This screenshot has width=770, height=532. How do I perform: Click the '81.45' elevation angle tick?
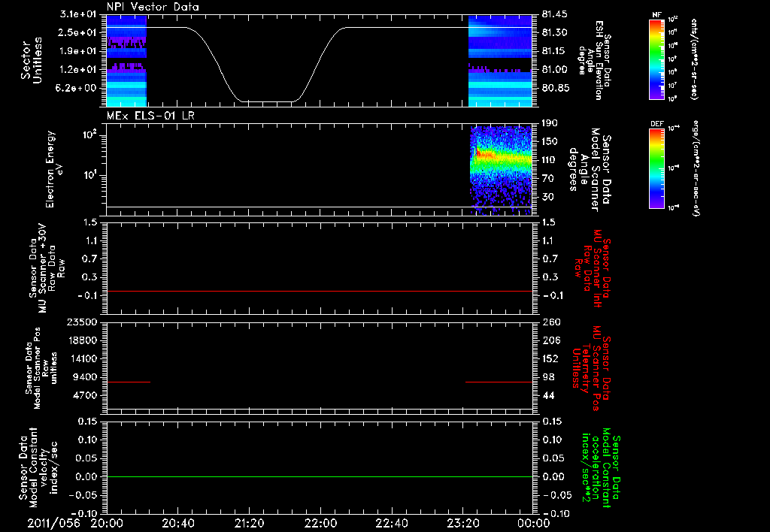pos(554,14)
